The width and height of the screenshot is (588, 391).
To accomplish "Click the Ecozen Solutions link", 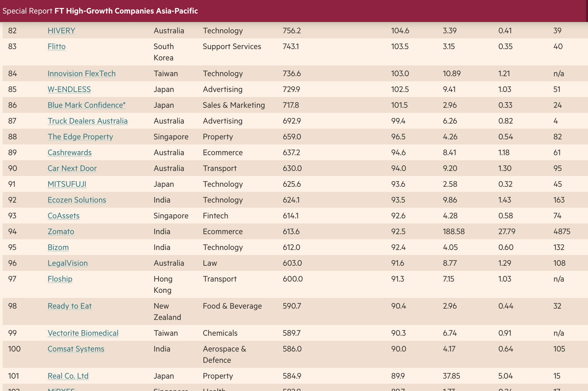I will point(77,200).
